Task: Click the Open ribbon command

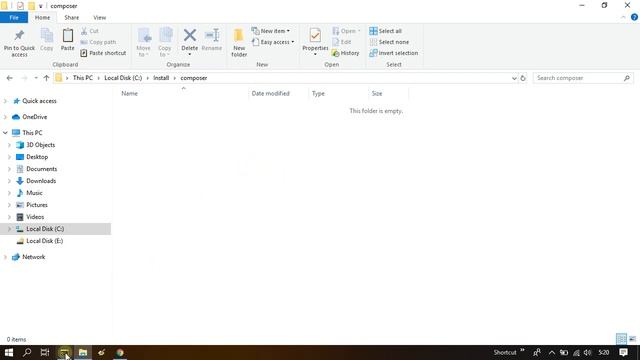Action: (346, 31)
